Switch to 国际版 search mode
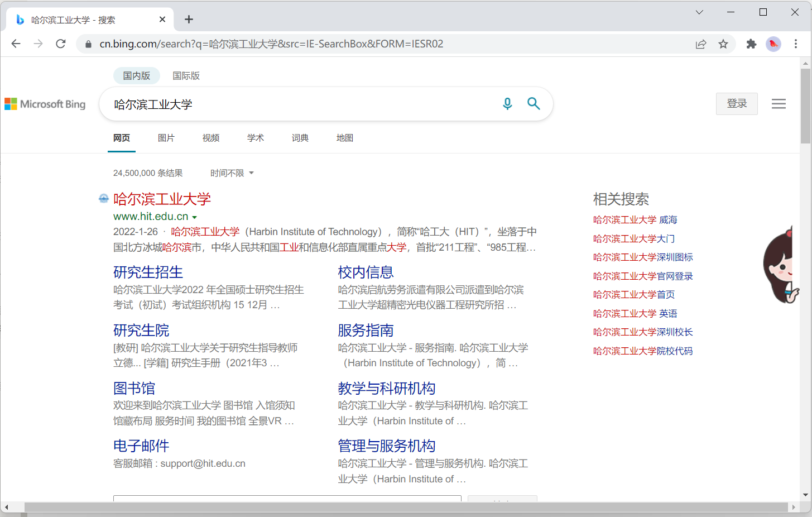Viewport: 812px width, 517px height. pos(186,76)
